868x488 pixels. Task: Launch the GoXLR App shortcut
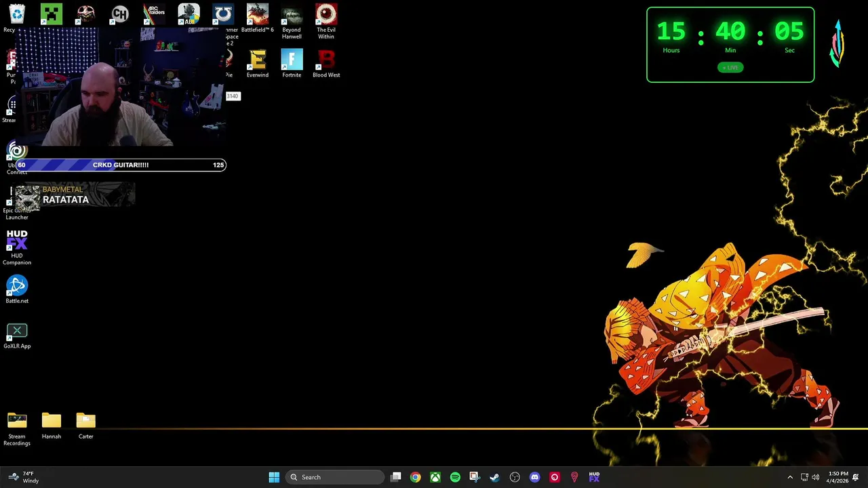[17, 335]
